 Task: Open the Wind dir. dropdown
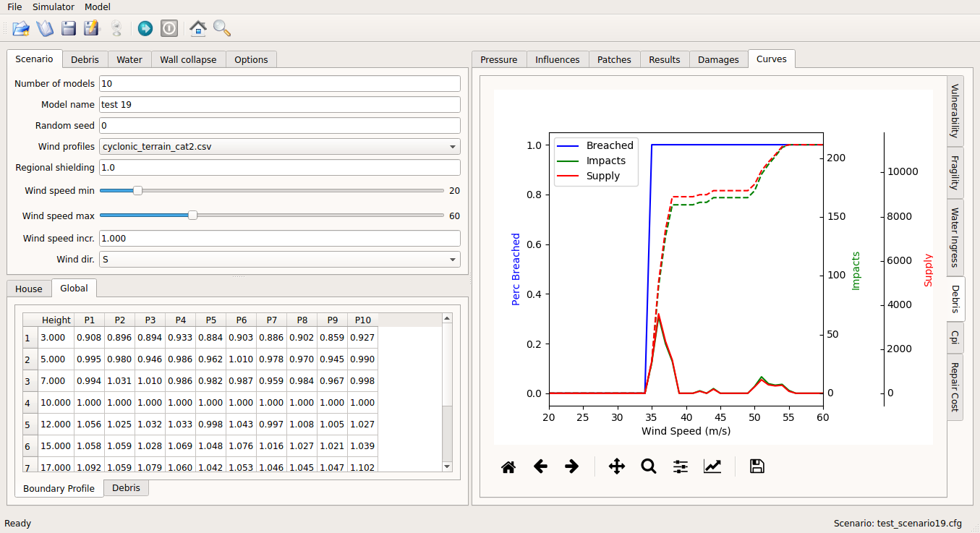coord(279,259)
